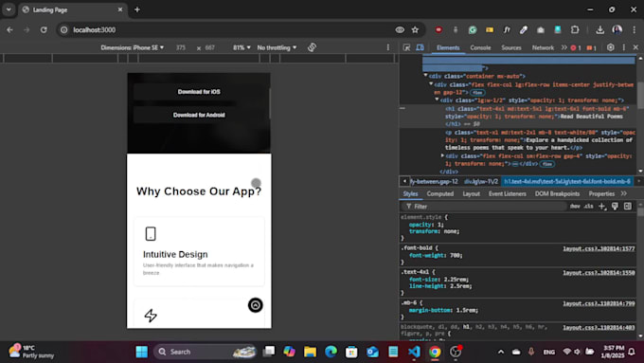This screenshot has width=644, height=363.
Task: Open the Layout tab
Action: 471,193
